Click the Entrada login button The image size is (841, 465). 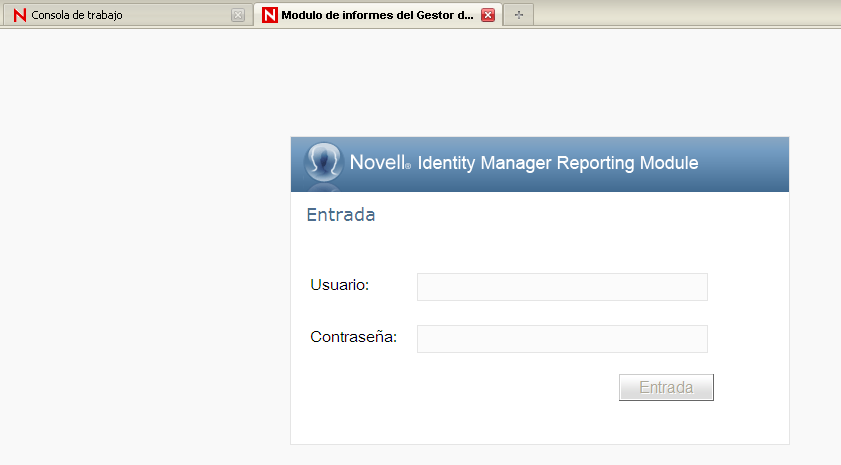pos(666,387)
